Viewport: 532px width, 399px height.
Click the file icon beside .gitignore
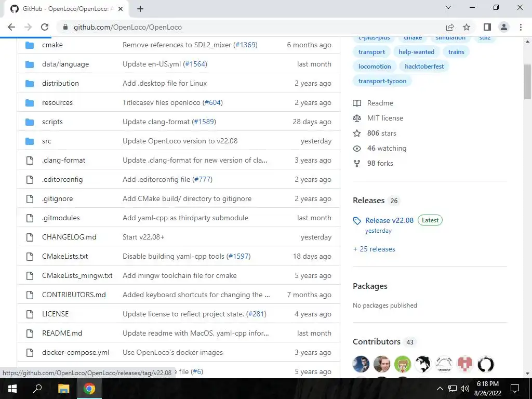pyautogui.click(x=30, y=198)
